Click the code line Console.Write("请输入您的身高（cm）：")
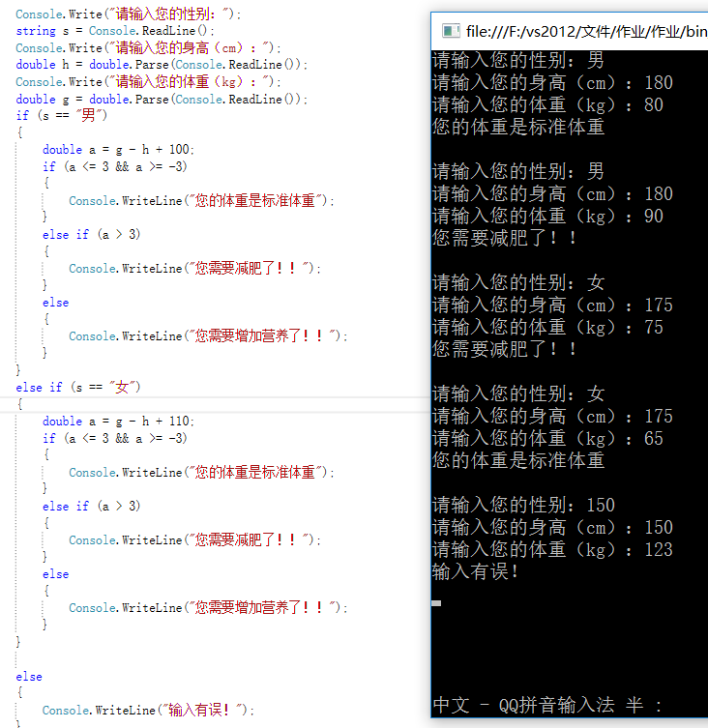Viewport: 708px width, 728px height. (148, 47)
